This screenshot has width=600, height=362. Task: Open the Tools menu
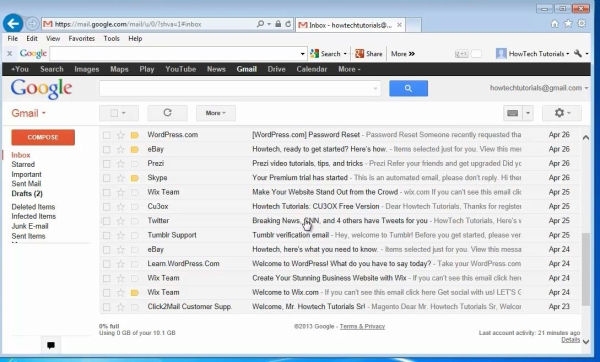pyautogui.click(x=111, y=38)
